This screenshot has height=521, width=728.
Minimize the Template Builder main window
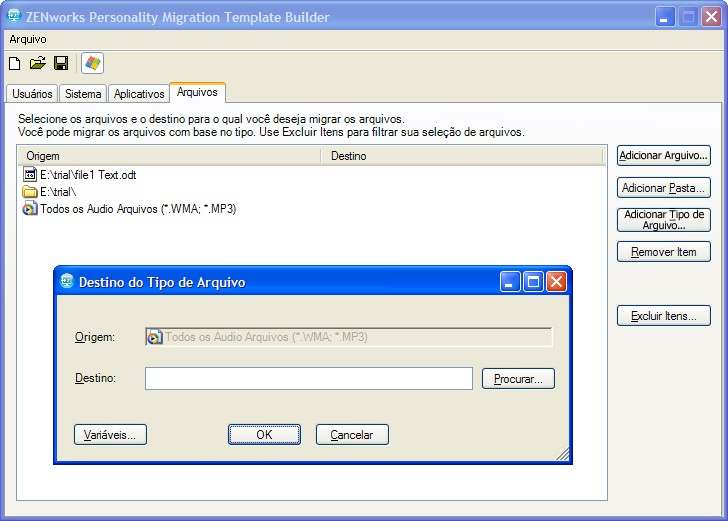pos(665,17)
